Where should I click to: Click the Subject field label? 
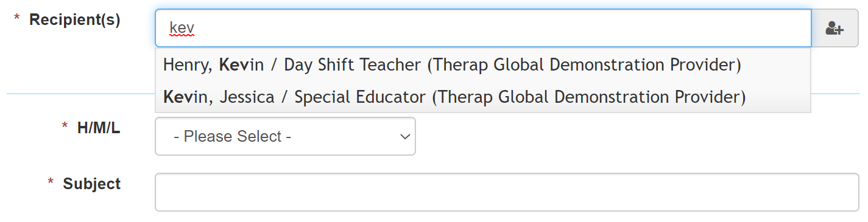(x=92, y=184)
